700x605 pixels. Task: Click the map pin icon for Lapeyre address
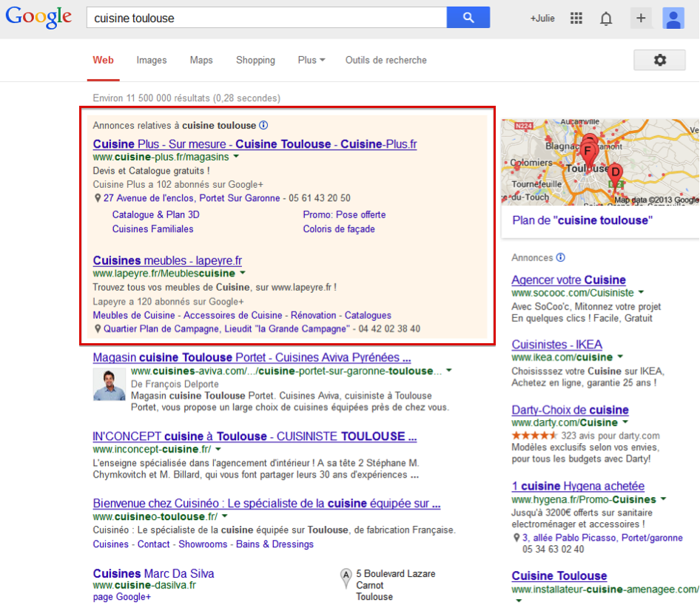98,329
